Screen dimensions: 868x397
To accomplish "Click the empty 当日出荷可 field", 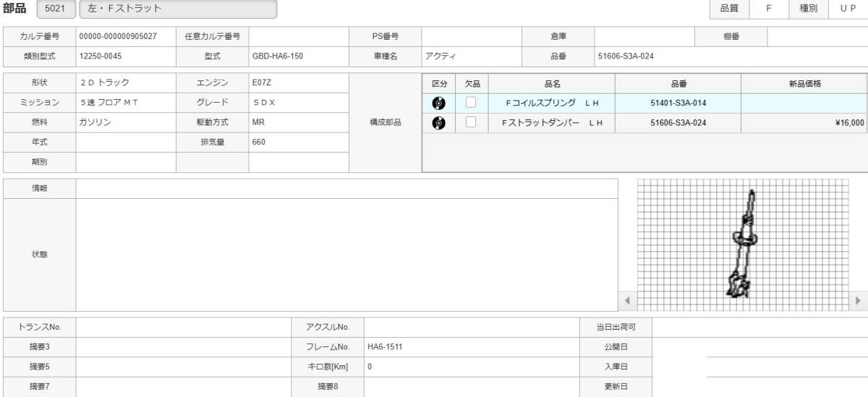I will [x=760, y=327].
